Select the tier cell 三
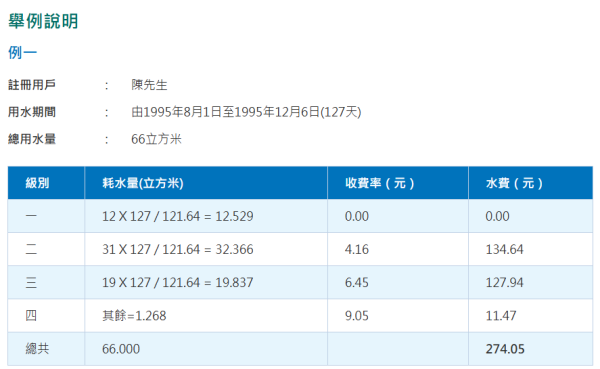 (31, 283)
